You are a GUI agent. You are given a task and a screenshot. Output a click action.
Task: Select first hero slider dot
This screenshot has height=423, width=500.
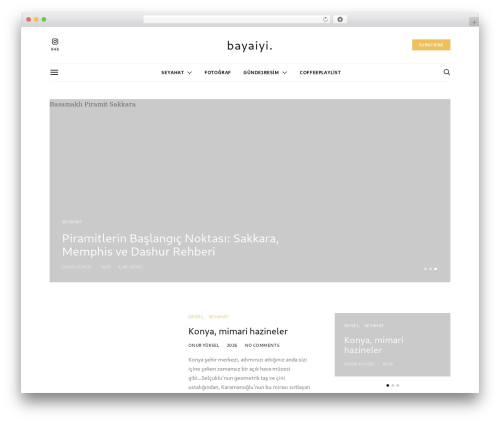click(425, 269)
